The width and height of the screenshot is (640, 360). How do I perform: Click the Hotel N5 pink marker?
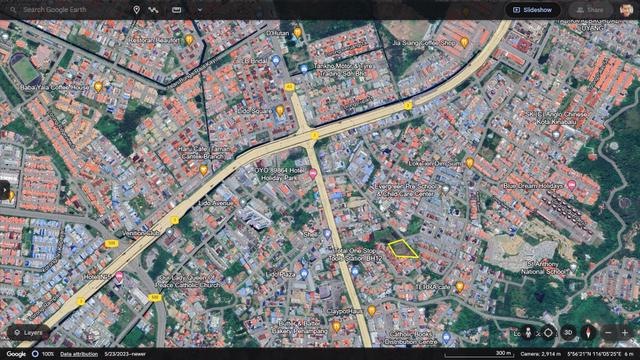(119, 276)
